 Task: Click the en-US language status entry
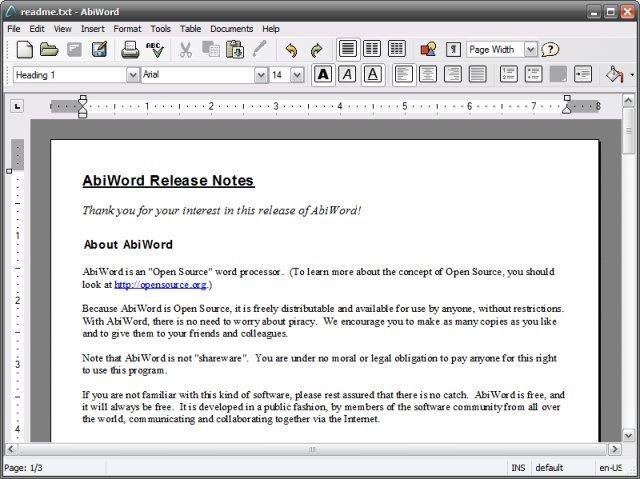click(x=611, y=468)
